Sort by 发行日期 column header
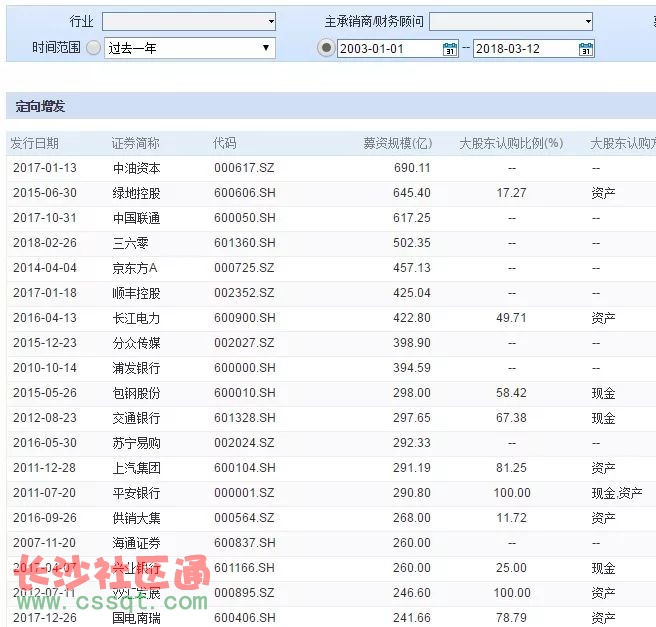The image size is (656, 627). pyautogui.click(x=35, y=143)
